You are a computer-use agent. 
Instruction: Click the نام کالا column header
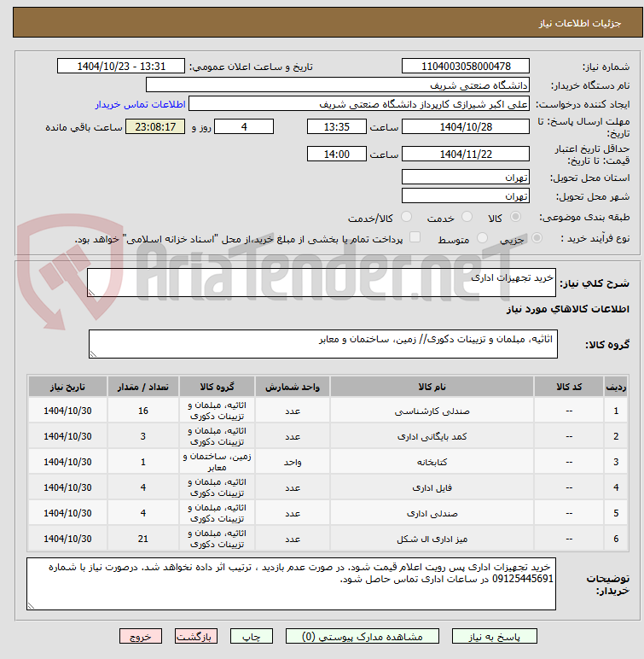(432, 387)
